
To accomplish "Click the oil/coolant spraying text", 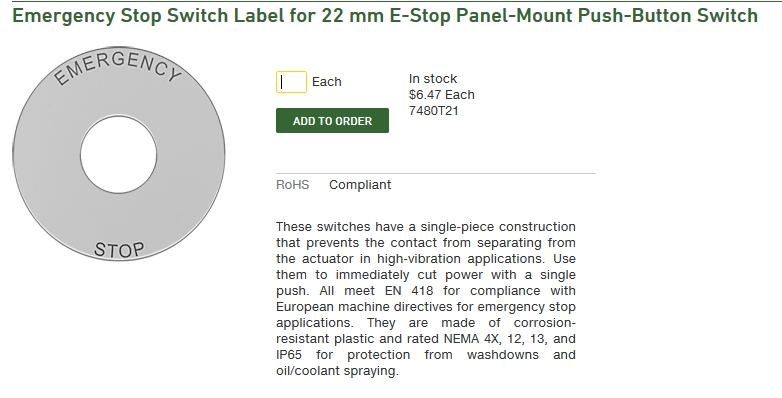I will [337, 371].
